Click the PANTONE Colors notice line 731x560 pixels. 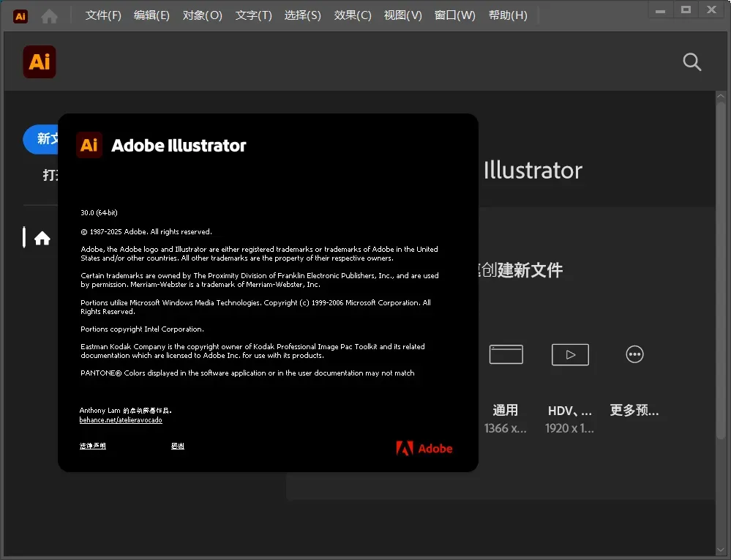(x=247, y=373)
